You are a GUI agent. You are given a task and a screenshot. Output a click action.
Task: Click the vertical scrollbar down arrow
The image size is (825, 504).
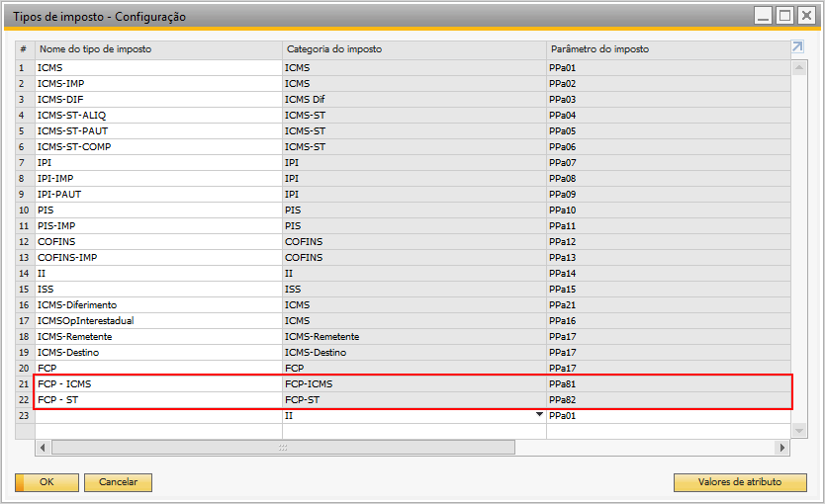tap(799, 431)
